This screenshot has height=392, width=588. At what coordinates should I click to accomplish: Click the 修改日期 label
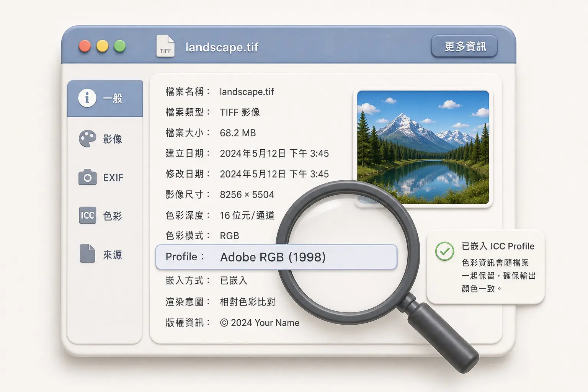point(188,174)
